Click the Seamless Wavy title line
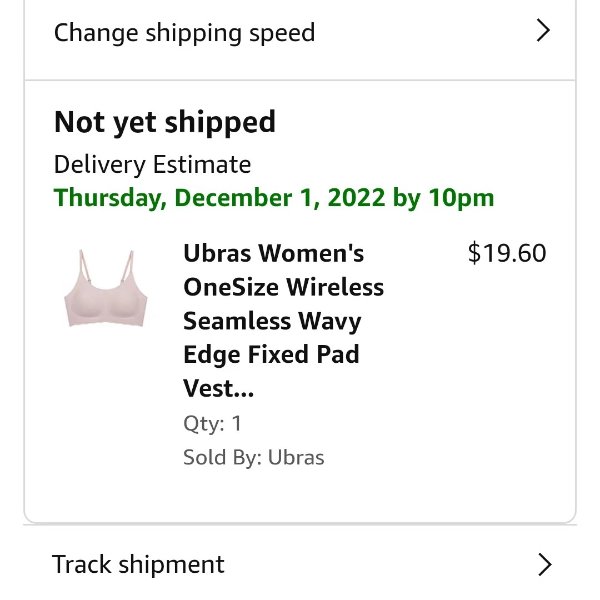 pyautogui.click(x=272, y=321)
